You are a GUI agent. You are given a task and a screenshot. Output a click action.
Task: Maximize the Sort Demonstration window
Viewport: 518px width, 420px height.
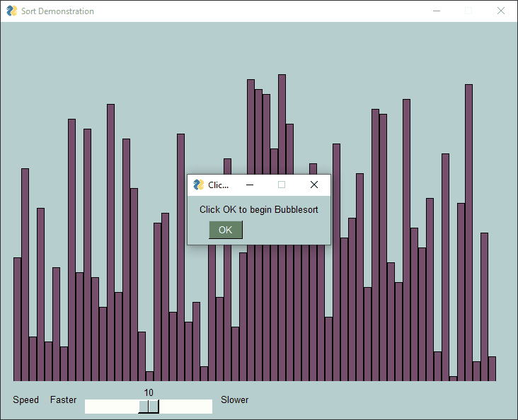click(x=468, y=11)
